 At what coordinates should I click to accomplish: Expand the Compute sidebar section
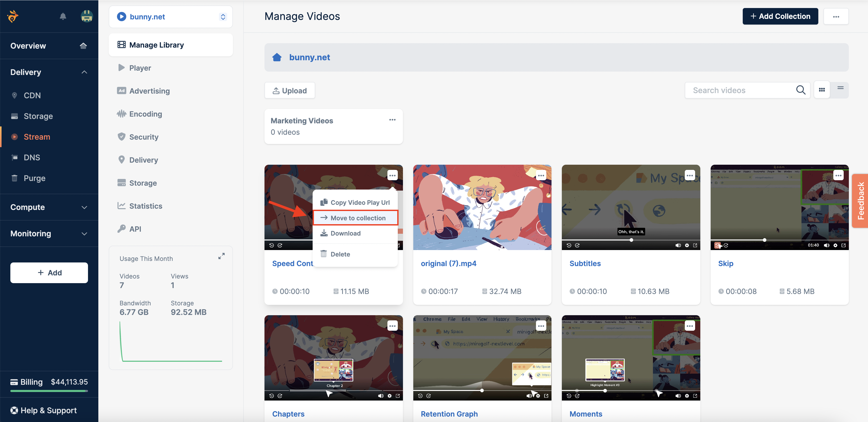coord(84,207)
